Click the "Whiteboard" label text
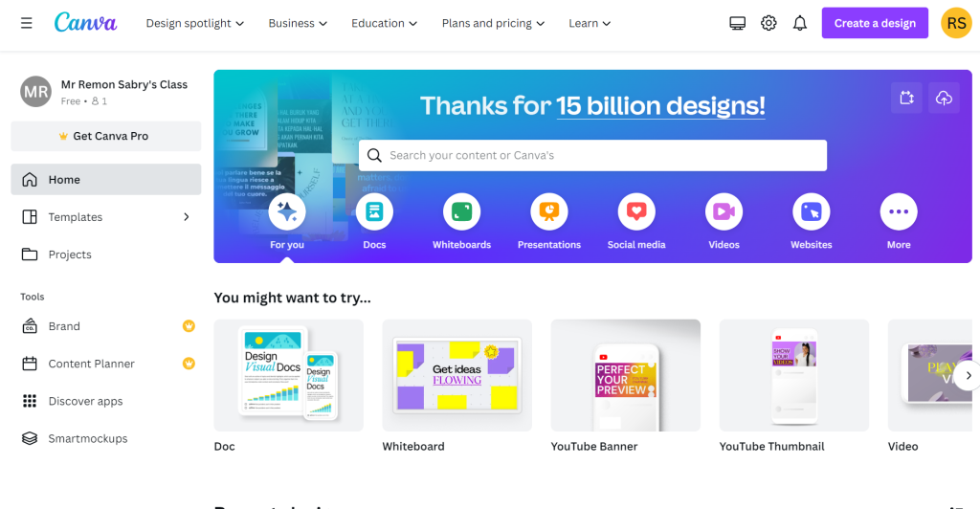Image resolution: width=980 pixels, height=509 pixels. (413, 447)
